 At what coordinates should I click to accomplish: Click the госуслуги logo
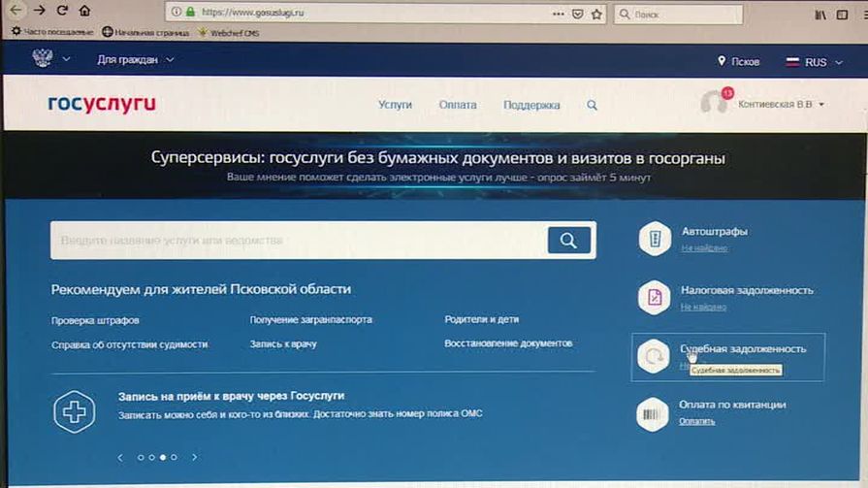coord(102,104)
